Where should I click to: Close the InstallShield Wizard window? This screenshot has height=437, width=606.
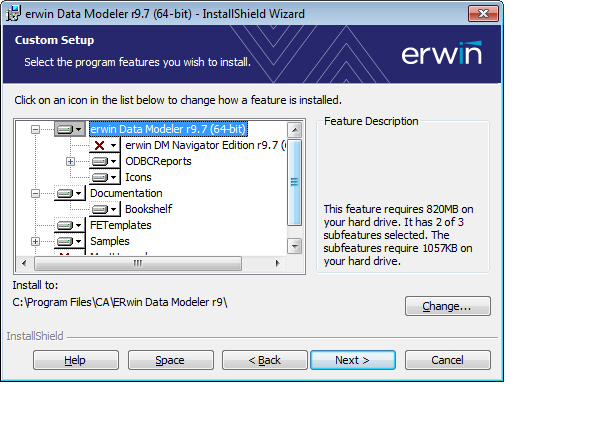483,14
